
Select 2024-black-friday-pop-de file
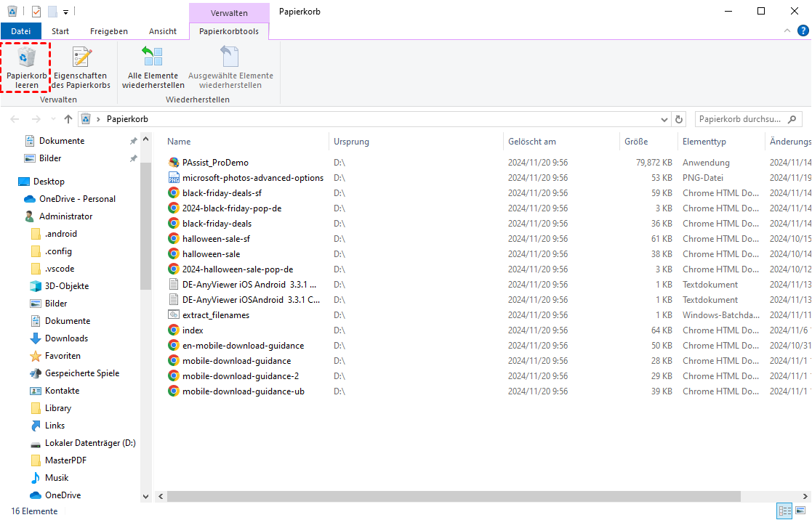pos(231,208)
